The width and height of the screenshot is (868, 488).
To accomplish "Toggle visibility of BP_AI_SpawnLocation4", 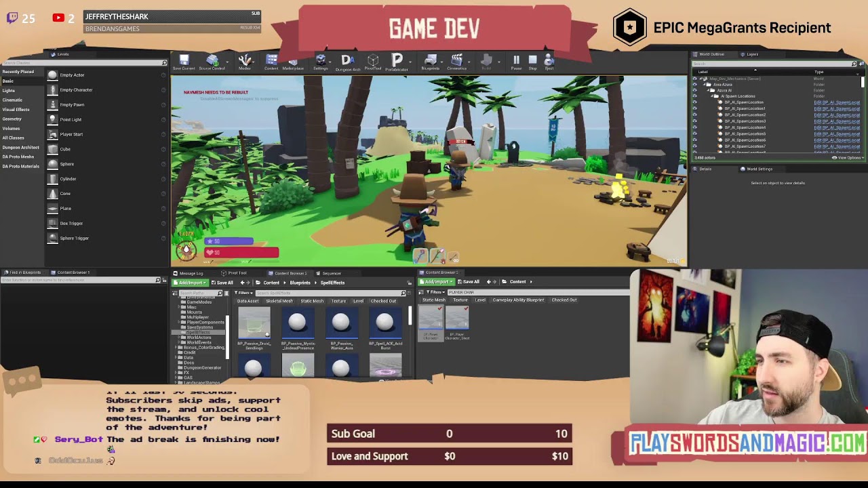I will (694, 127).
